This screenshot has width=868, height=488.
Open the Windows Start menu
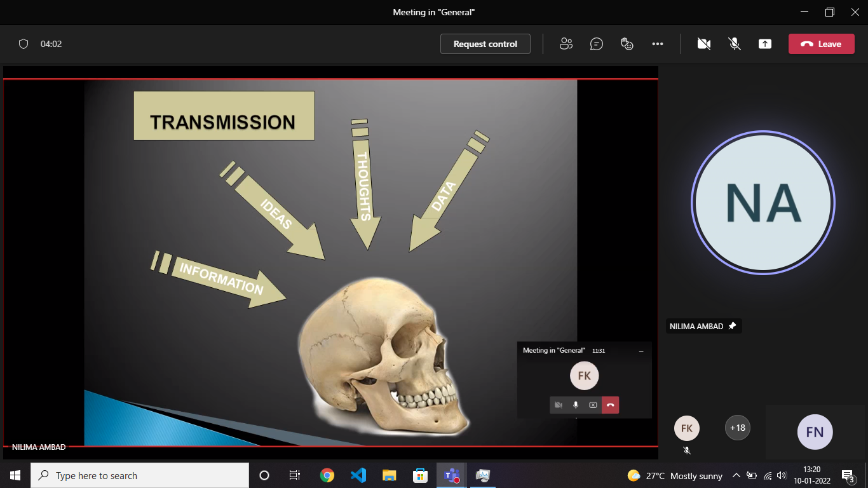[15, 475]
